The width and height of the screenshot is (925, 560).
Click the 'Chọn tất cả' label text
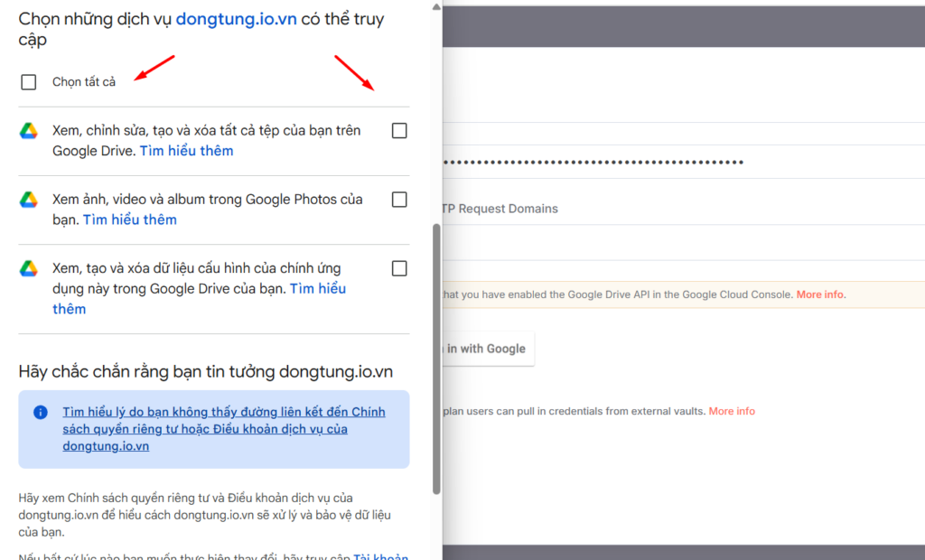(84, 82)
